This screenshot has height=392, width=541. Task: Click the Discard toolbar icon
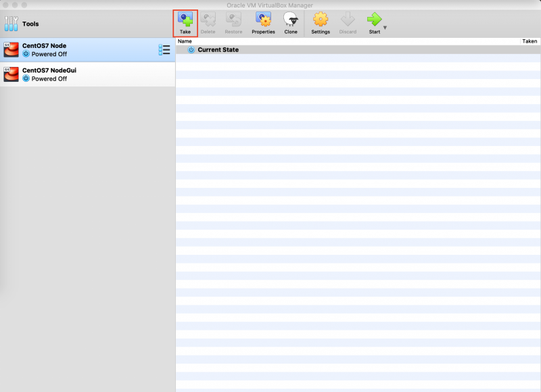click(348, 20)
